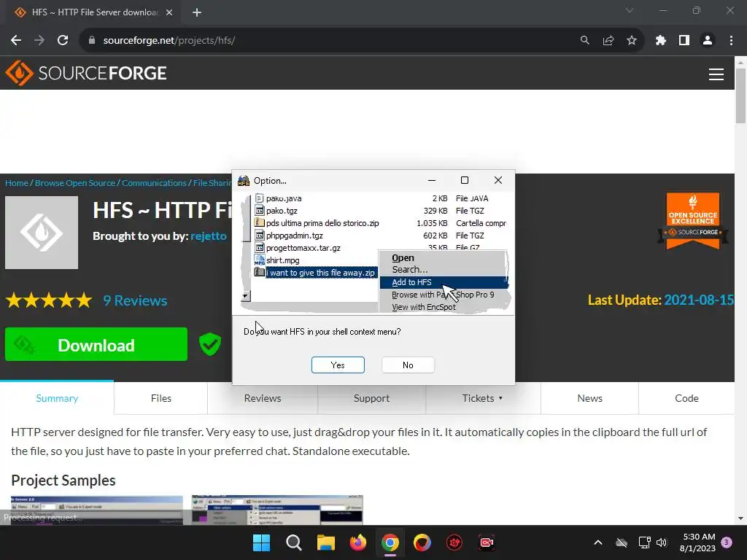
Task: Click the scrollbar down arrow of page
Action: 740,518
